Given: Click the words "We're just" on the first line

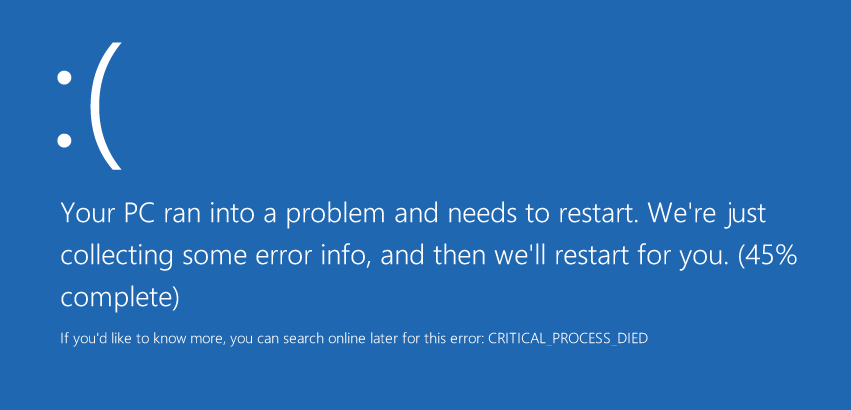Looking at the screenshot, I should [707, 214].
